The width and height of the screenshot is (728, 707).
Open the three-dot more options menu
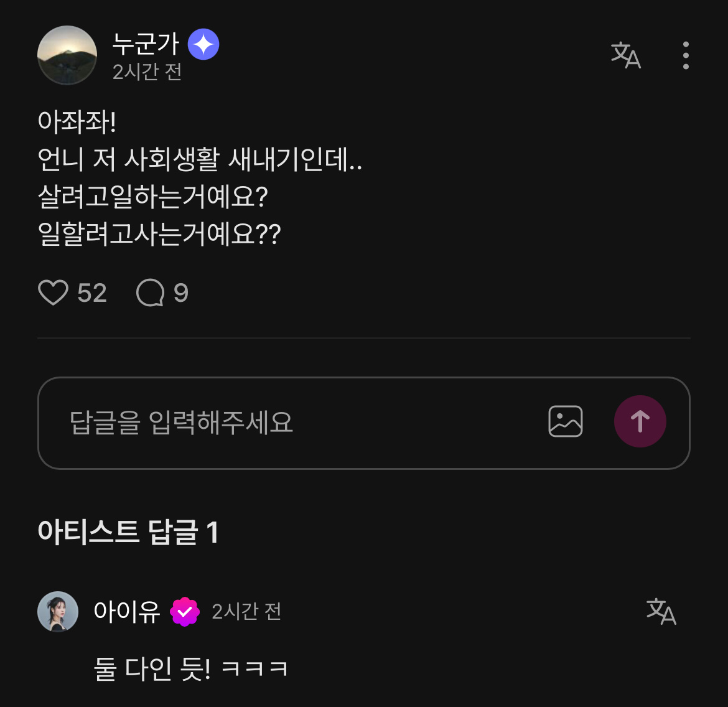(x=685, y=55)
